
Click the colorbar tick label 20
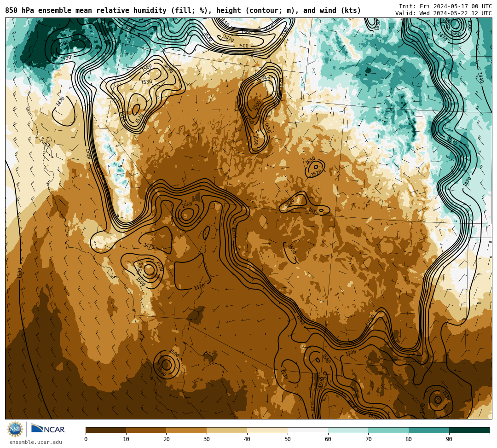tap(167, 439)
